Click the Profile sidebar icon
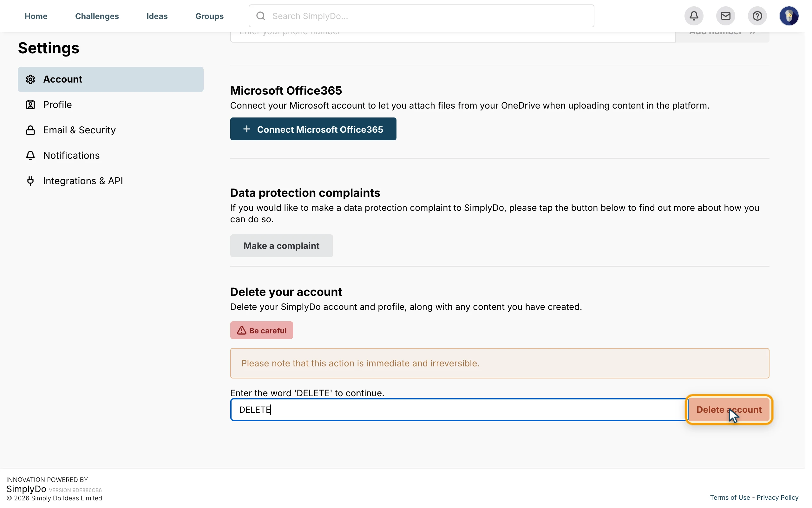Screen dimensions: 812x508 [x=30, y=105]
